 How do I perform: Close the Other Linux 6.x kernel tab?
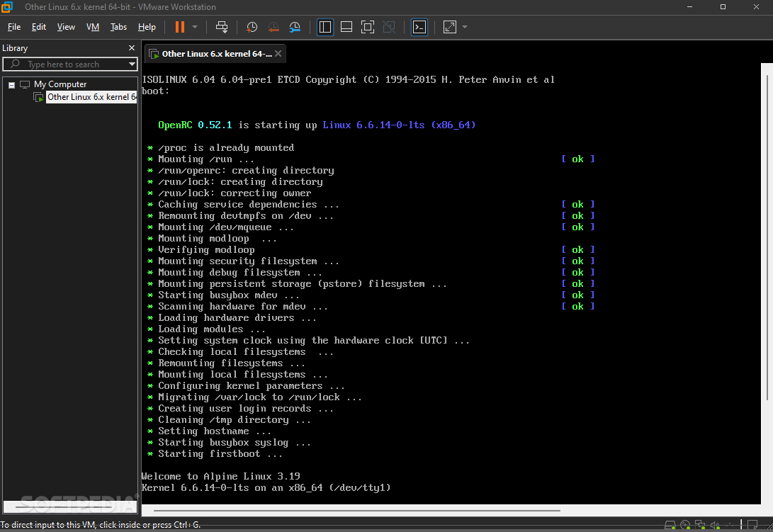click(278, 54)
